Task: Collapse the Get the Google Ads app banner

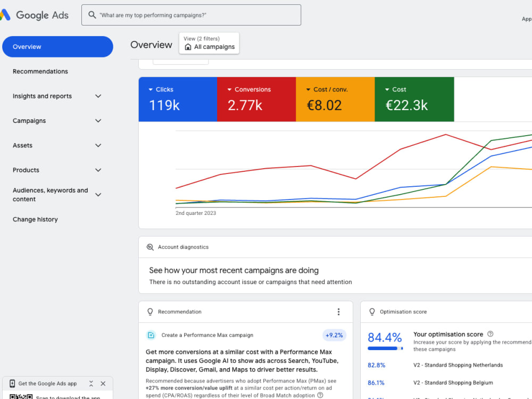Action: pos(91,384)
